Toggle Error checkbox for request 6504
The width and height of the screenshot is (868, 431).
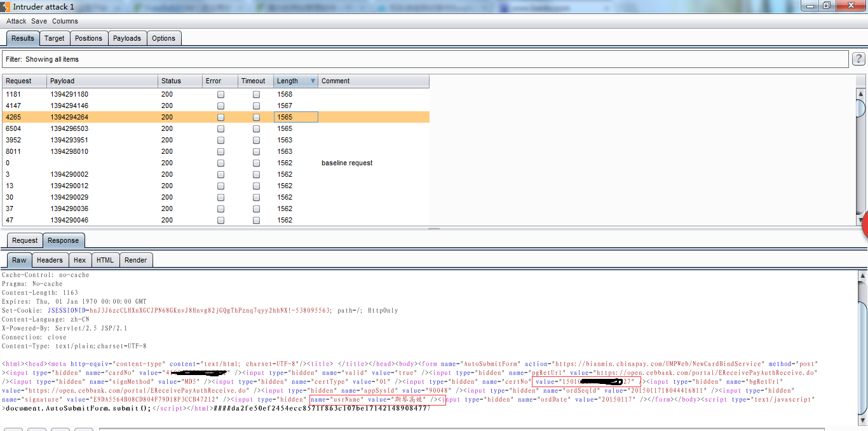(x=221, y=128)
